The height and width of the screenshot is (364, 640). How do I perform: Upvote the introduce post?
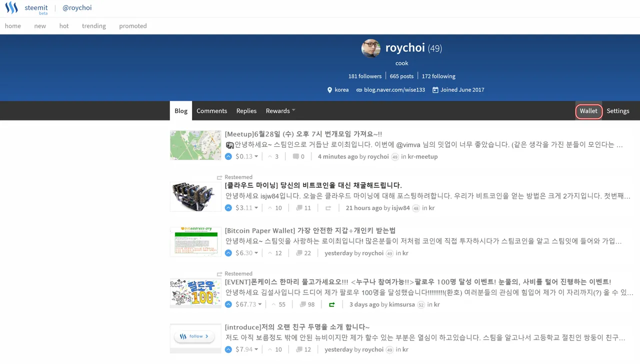click(228, 349)
